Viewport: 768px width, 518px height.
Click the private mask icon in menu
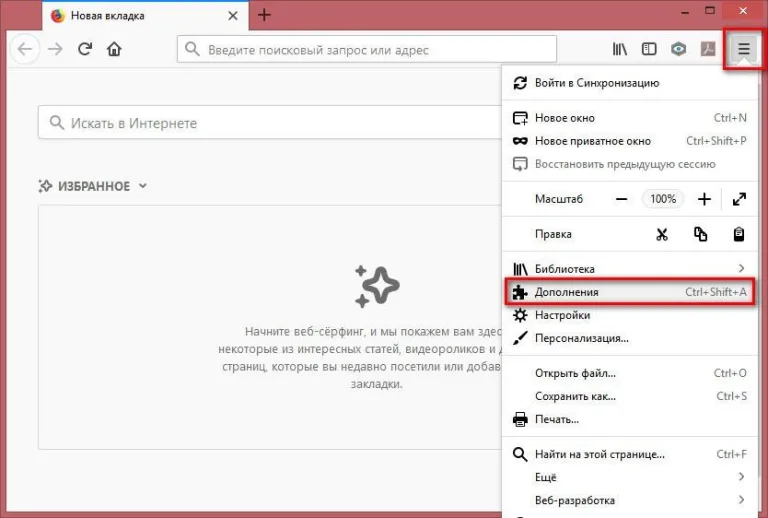point(520,141)
